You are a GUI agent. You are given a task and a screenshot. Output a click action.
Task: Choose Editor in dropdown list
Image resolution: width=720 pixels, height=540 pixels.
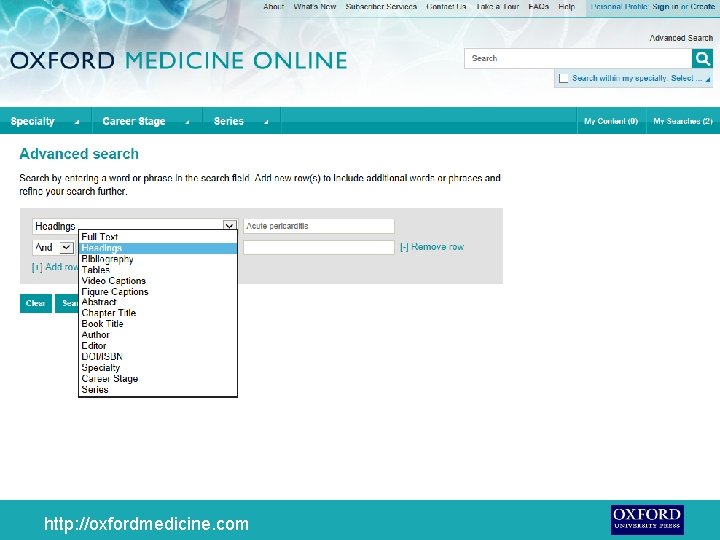point(158,346)
